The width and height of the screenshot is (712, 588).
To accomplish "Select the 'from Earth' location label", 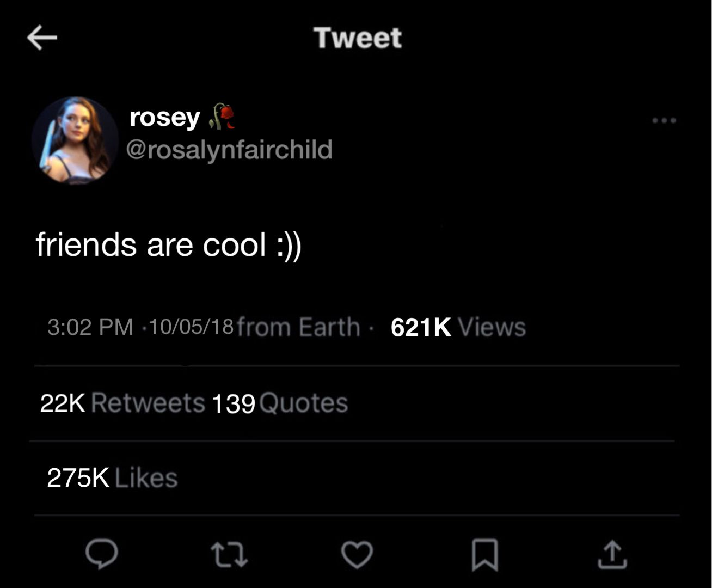I will point(299,327).
